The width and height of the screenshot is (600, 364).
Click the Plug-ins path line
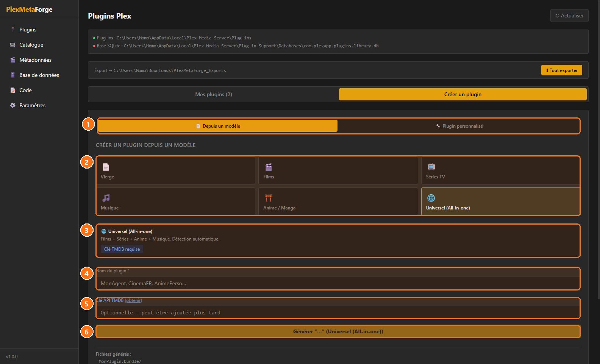tap(172, 38)
